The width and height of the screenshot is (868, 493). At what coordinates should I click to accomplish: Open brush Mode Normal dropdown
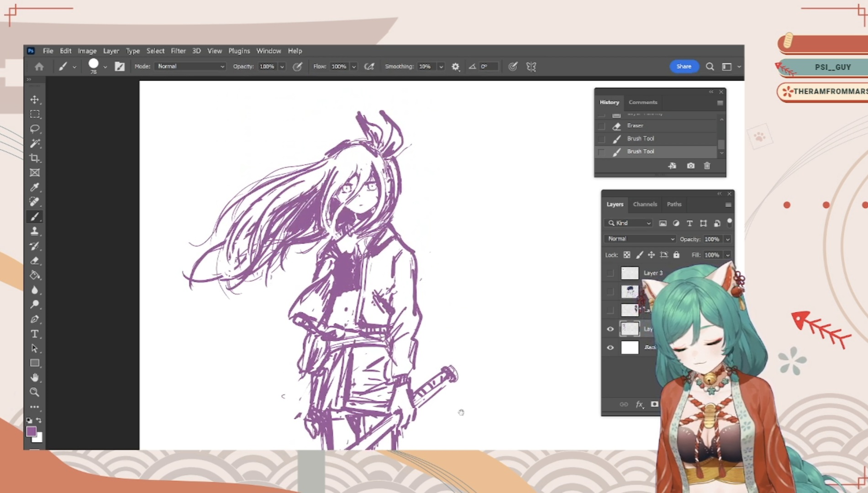click(190, 67)
